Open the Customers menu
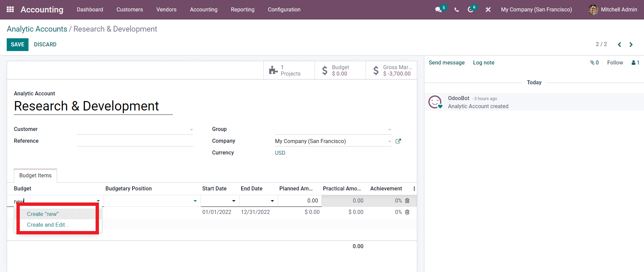The width and height of the screenshot is (644, 272). pos(130,9)
